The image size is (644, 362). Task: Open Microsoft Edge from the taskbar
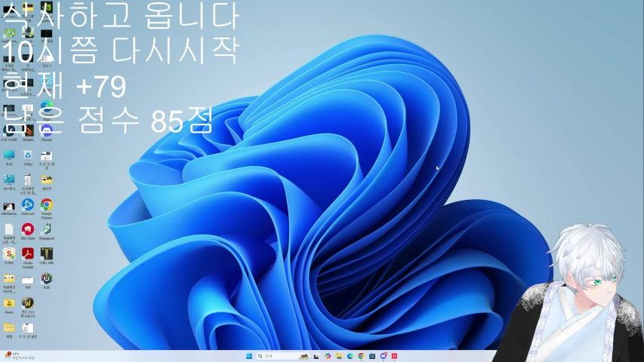point(350,356)
